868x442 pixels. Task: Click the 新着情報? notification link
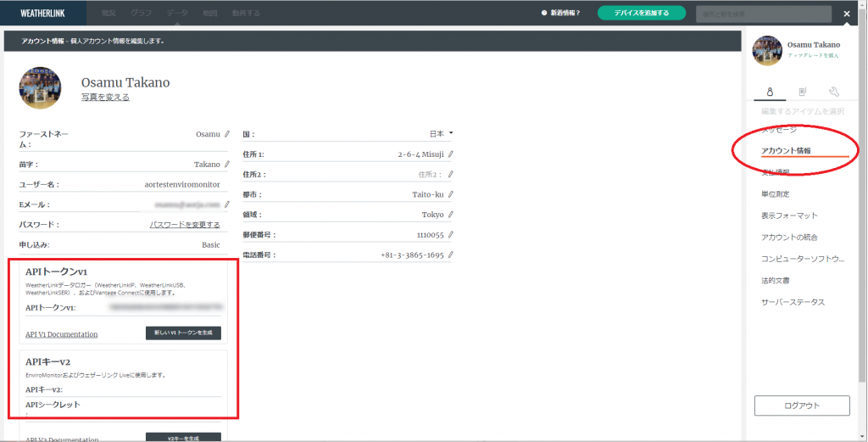pyautogui.click(x=565, y=13)
